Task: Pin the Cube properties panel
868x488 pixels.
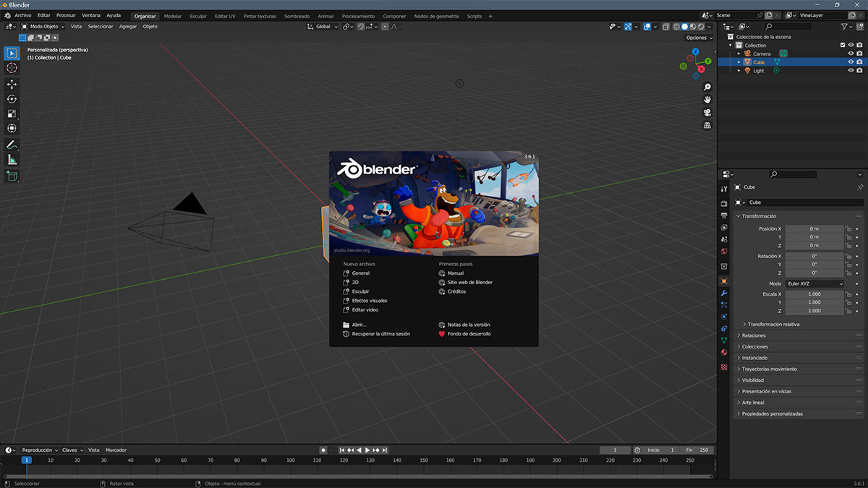Action: pyautogui.click(x=859, y=187)
